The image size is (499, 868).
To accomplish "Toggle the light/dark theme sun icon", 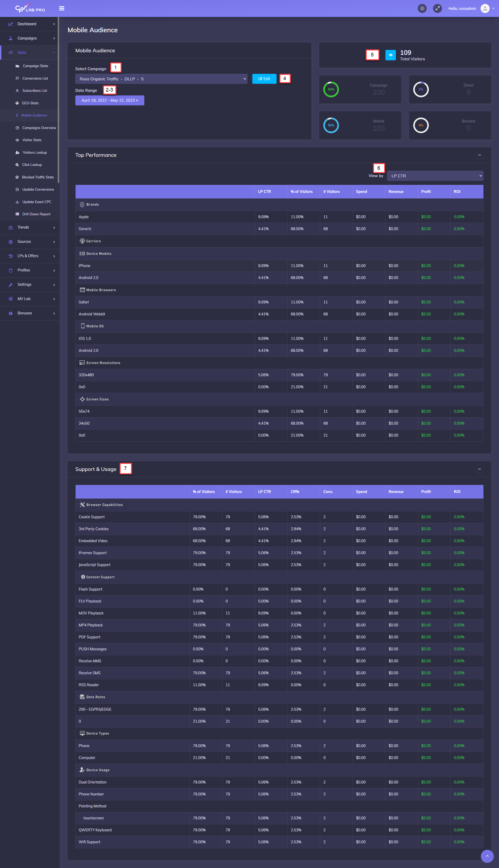I will pos(422,9).
